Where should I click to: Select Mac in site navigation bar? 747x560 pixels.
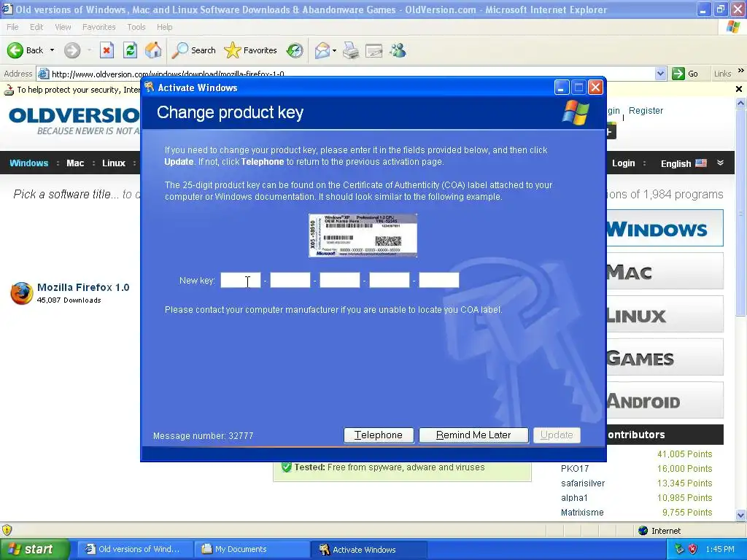coord(75,163)
